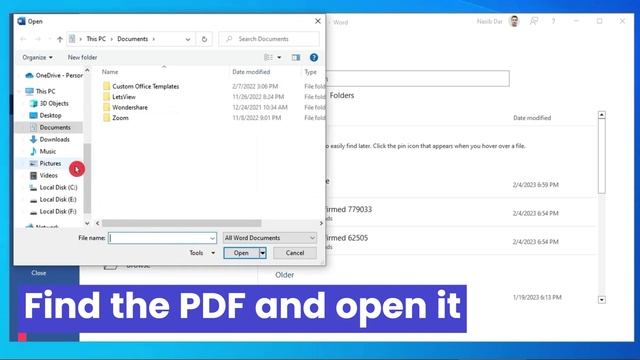Open Pictures in navigation pane

click(45, 163)
